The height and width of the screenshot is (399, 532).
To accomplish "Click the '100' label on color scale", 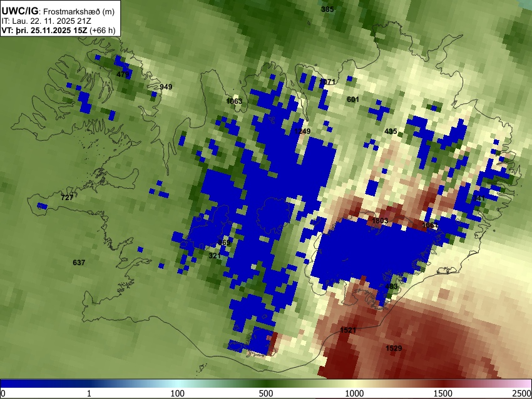I will click(x=178, y=393).
